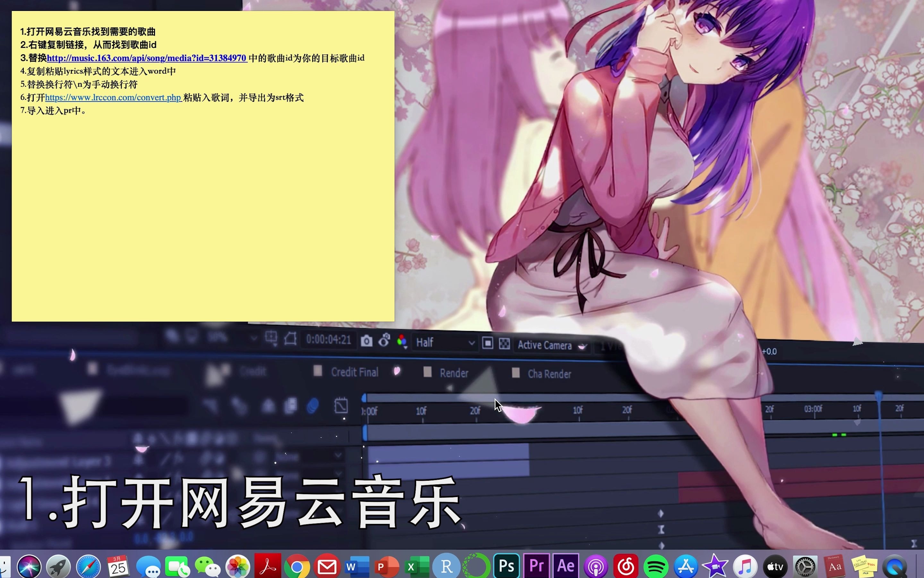Screen dimensions: 924x578
Task: Launch Adobe Acrobat from the Dock
Action: coord(268,566)
